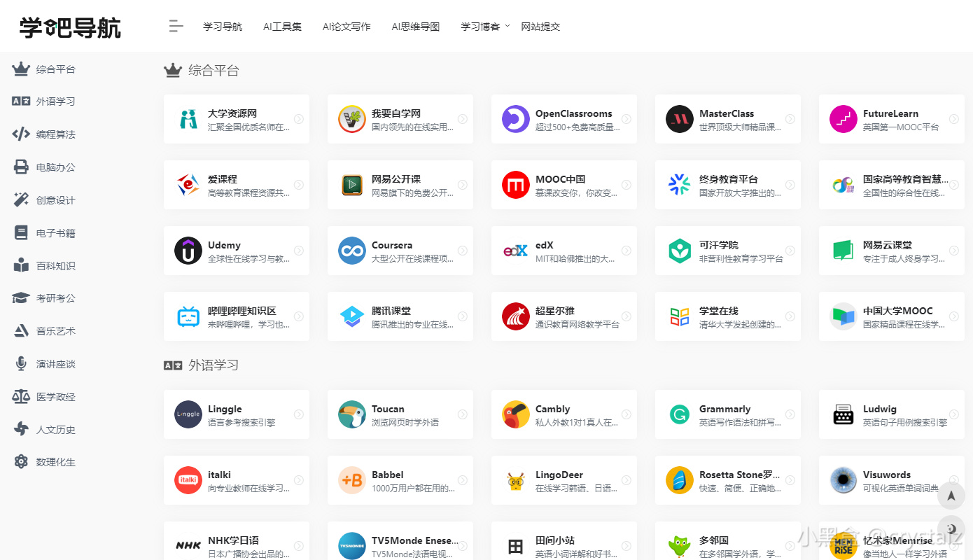Visit the 我要自学网 card
Screen dimensions: 973x560
[400, 118]
